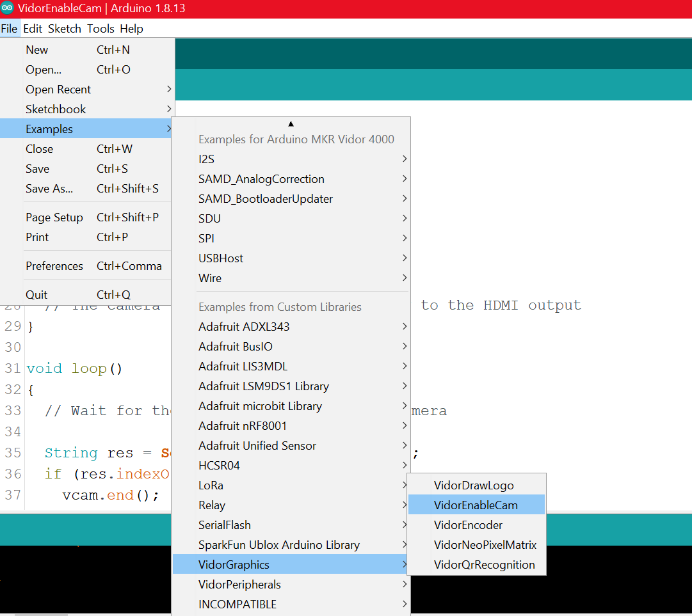Expand SAMD_BootloaderUpdater examples
692x616 pixels.
coord(291,199)
